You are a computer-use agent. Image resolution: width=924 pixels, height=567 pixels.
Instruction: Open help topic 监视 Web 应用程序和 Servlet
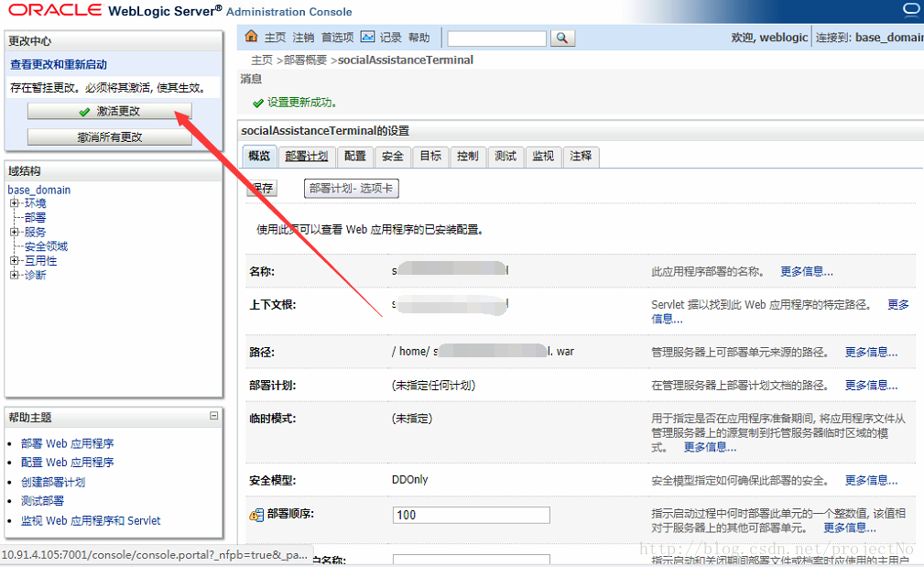click(x=91, y=521)
